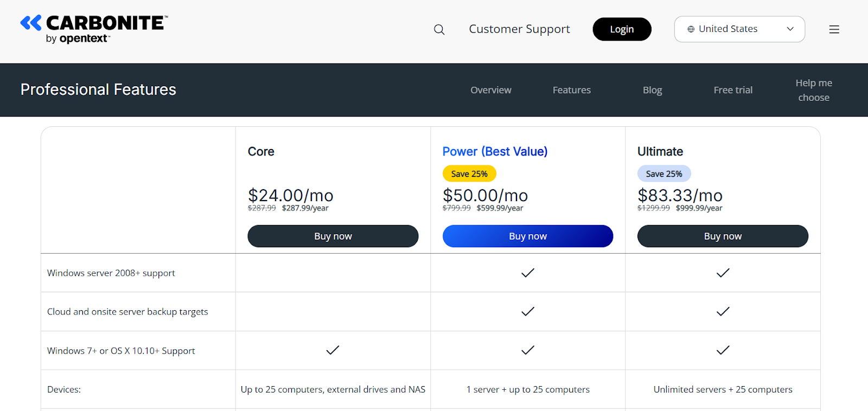Click the blue Save 25% badge on Ultimate
The image size is (868, 411).
pos(664,174)
